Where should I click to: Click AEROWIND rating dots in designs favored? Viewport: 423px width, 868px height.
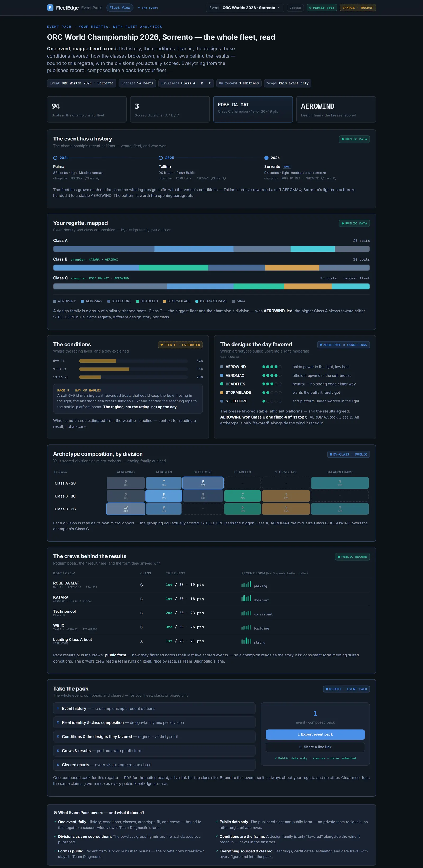[272, 367]
